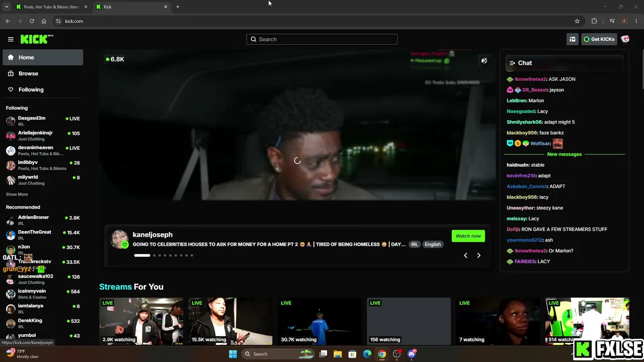Open the Kick shop icon
Viewport: 644px width, 362px height.
(572, 39)
